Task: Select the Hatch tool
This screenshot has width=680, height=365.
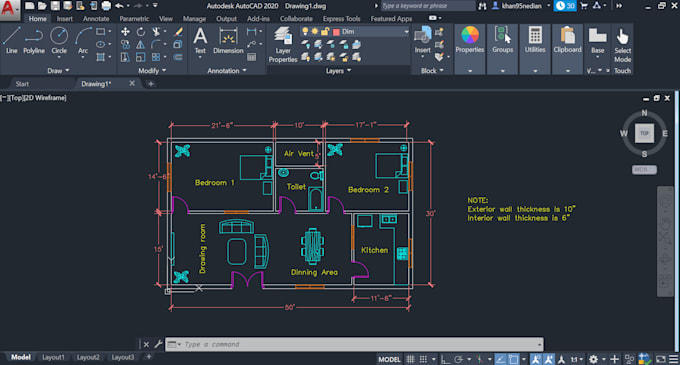Action: (x=101, y=57)
